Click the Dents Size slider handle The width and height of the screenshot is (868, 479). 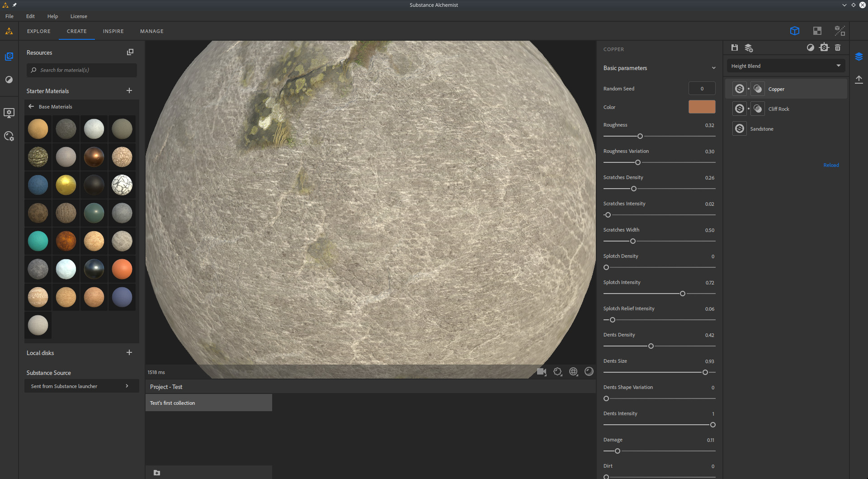click(705, 372)
